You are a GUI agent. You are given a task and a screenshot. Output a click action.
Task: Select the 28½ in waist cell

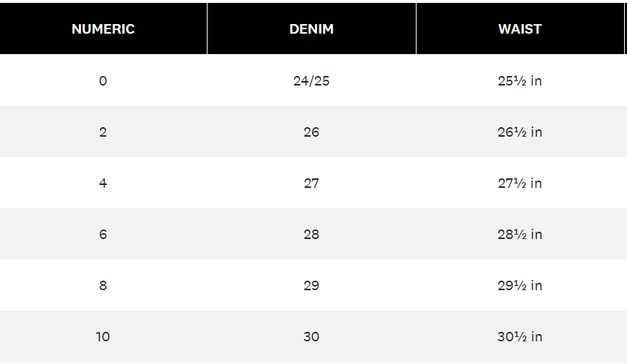pos(520,235)
